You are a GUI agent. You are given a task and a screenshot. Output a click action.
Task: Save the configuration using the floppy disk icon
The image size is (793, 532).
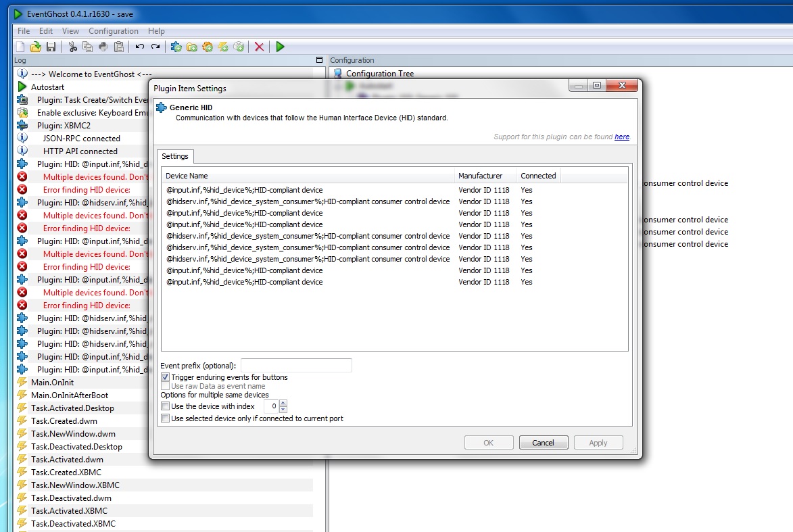(51, 47)
